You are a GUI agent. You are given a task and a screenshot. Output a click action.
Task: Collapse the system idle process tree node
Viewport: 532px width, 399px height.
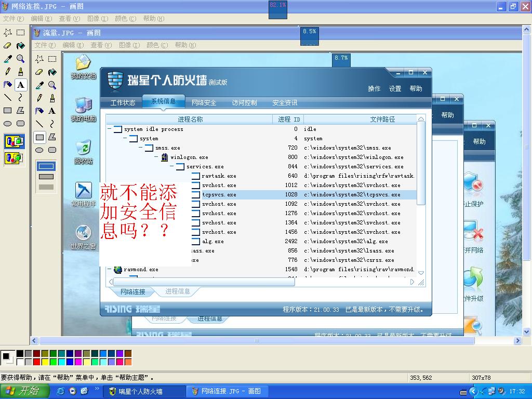[x=109, y=129]
